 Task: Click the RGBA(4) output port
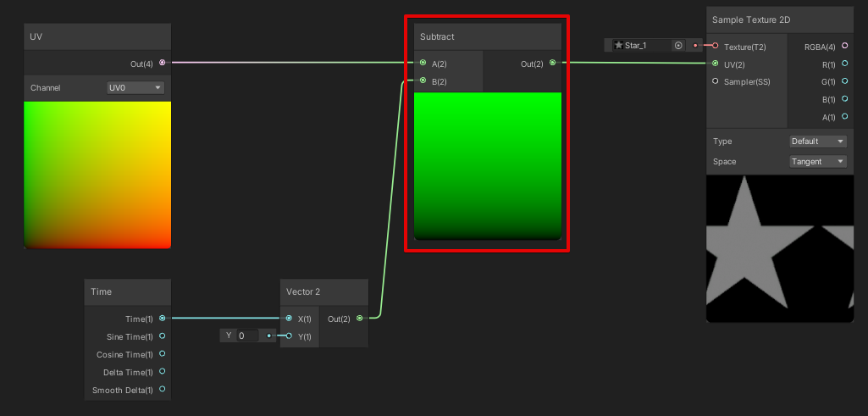[x=845, y=46]
